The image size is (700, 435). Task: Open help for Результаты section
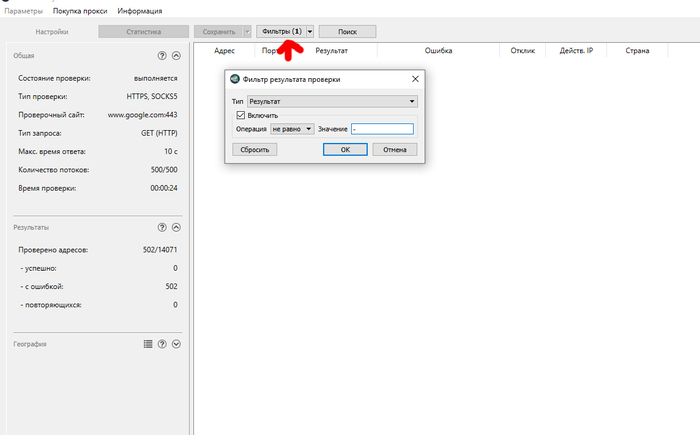[x=162, y=228]
